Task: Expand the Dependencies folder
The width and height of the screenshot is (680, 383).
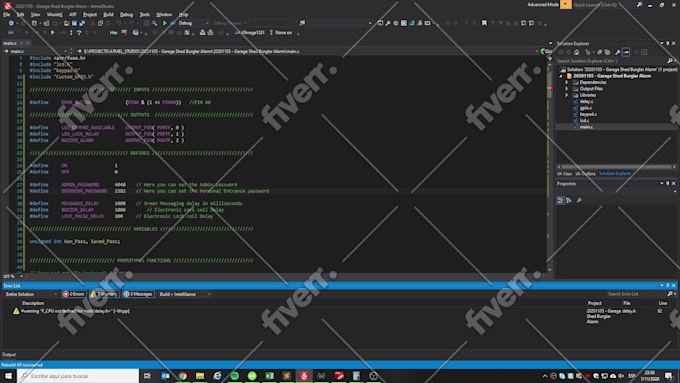Action: point(566,82)
